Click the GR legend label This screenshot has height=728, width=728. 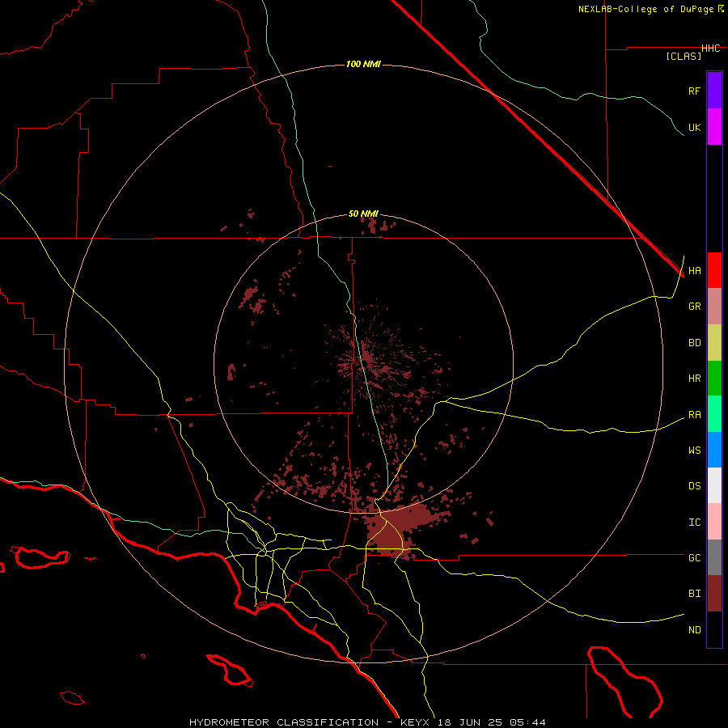coord(694,307)
